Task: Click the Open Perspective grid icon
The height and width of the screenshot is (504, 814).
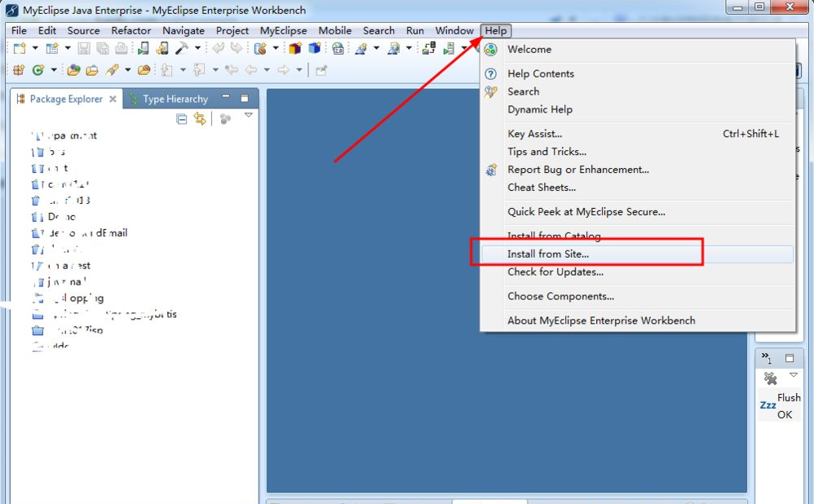Action: pos(19,69)
